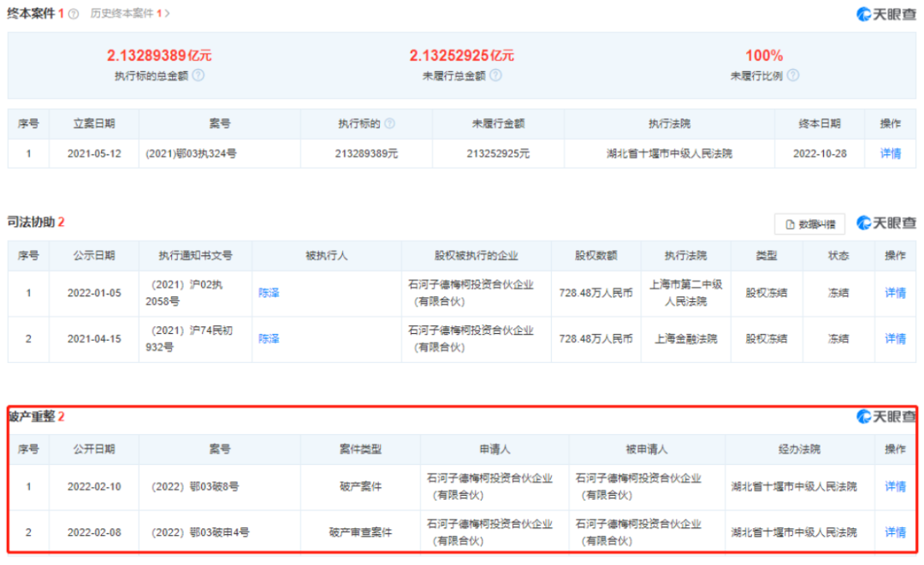The image size is (924, 565).
Task: Open 详情 for case (2021)鄂03执324号
Action: pyautogui.click(x=891, y=154)
